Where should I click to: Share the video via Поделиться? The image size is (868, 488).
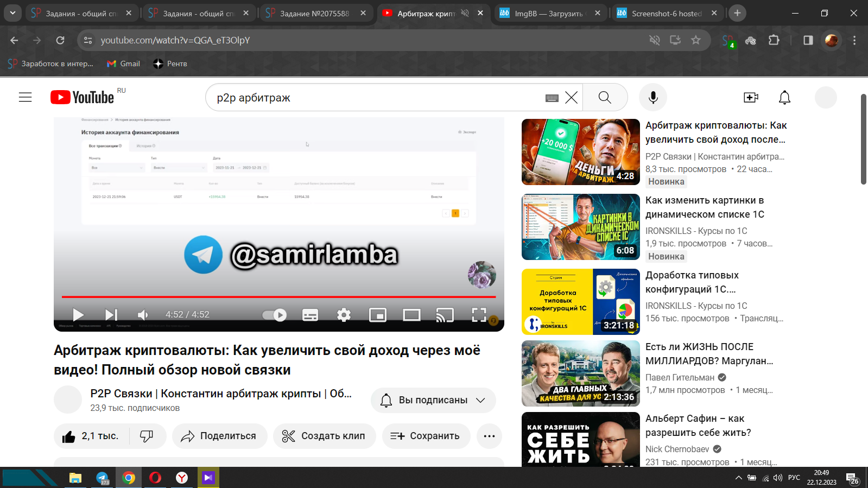[219, 436]
